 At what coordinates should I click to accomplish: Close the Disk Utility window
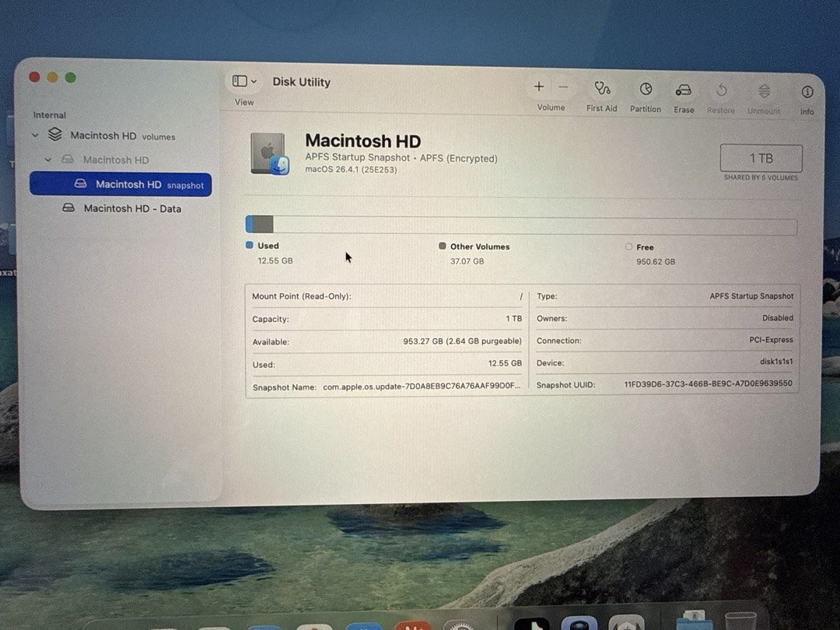[35, 77]
